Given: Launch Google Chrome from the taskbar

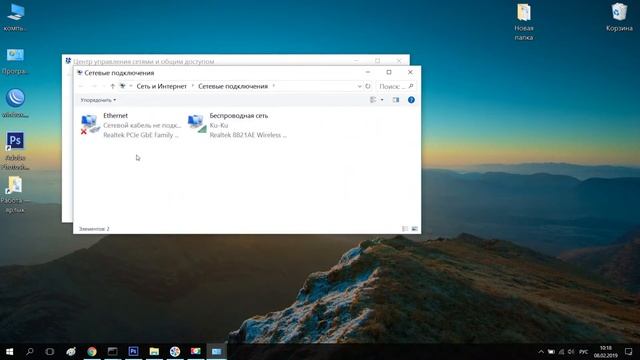Looking at the screenshot, I should point(92,351).
